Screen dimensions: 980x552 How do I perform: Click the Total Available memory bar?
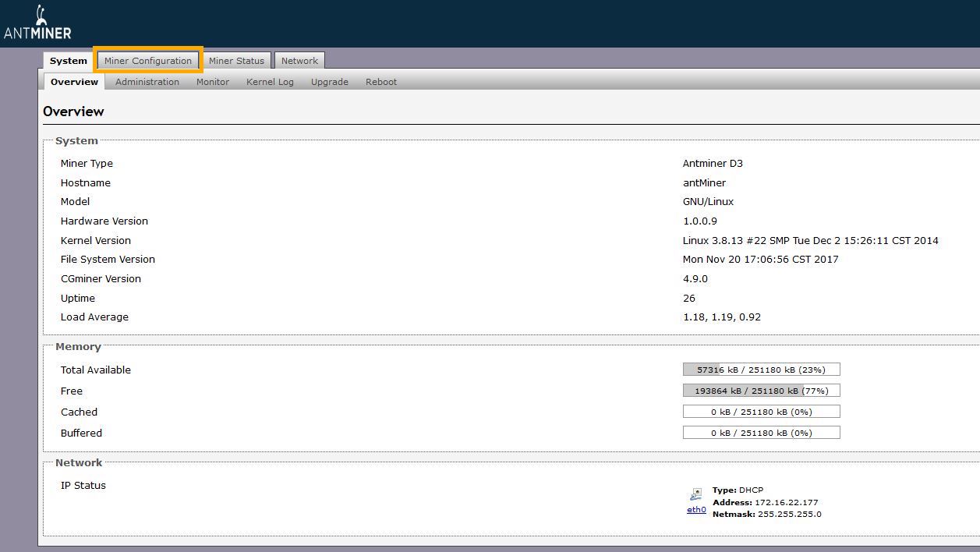[761, 370]
